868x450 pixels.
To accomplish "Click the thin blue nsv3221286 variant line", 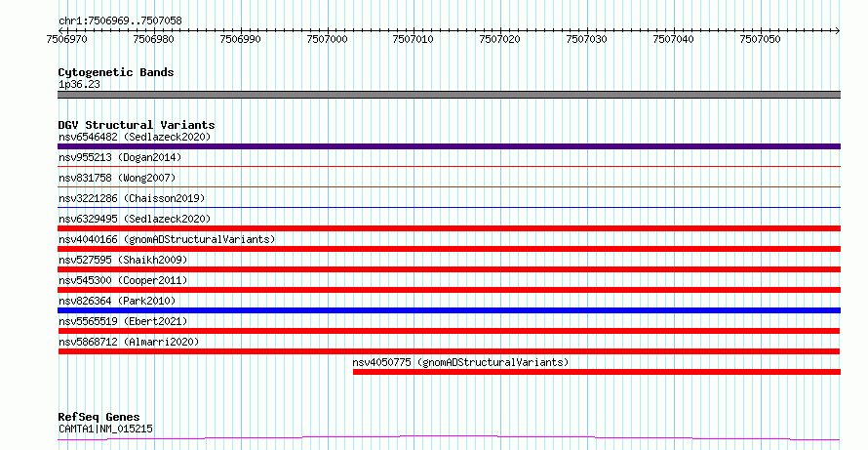I will 449,207.
